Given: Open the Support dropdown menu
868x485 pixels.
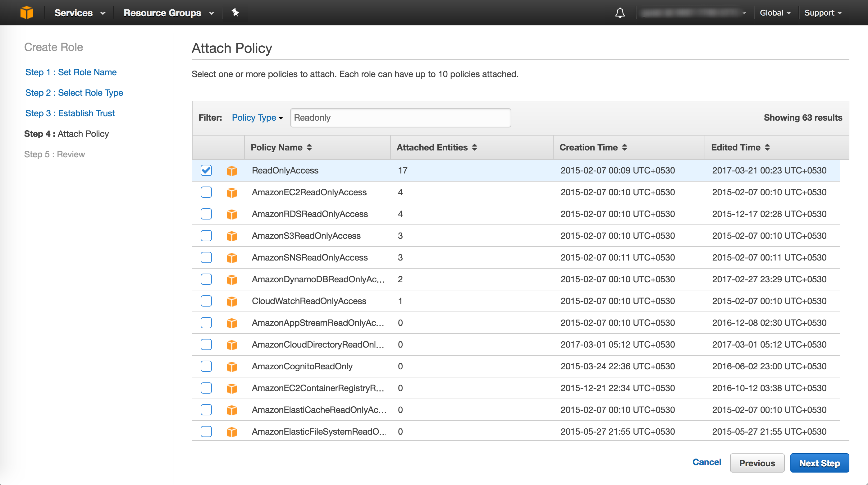Looking at the screenshot, I should (x=823, y=13).
